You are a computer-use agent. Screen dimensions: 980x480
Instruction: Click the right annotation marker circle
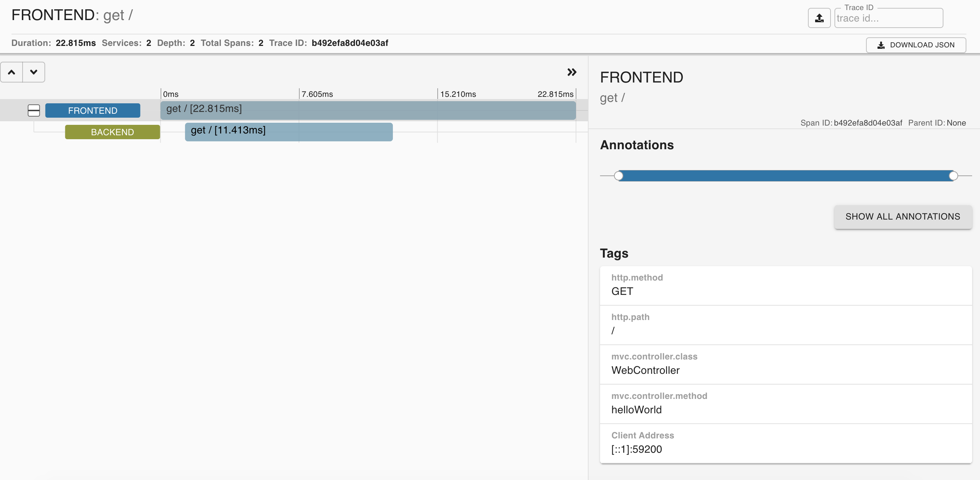click(x=953, y=175)
